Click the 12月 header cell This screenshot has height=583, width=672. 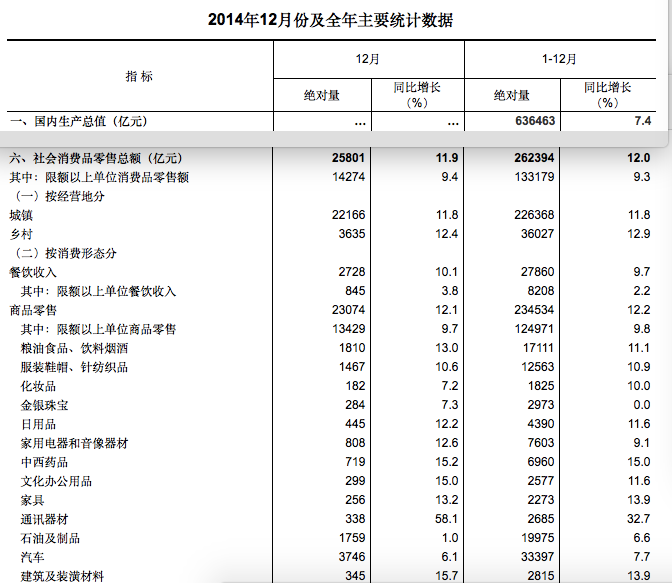(368, 59)
